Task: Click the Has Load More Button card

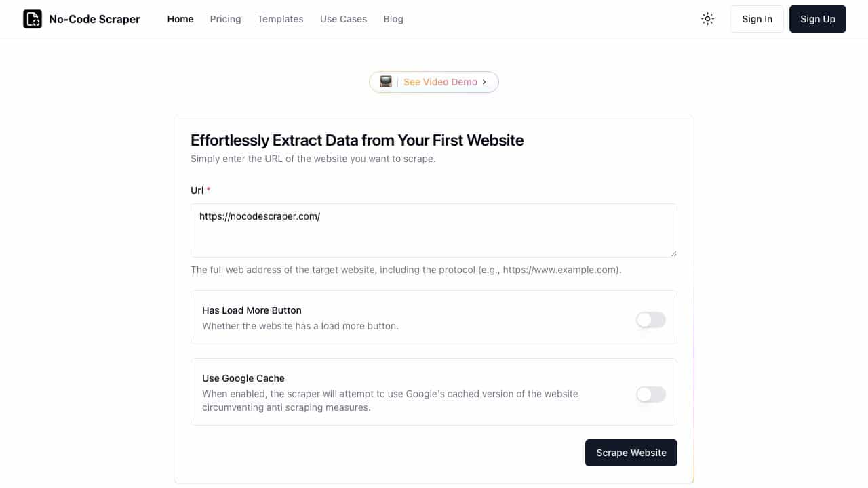Action: [434, 317]
